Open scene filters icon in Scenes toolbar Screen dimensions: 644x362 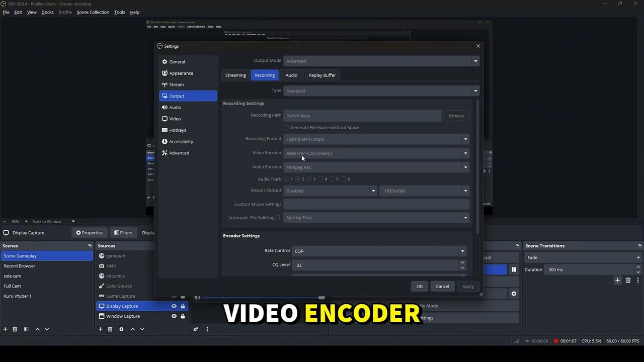[x=26, y=329]
